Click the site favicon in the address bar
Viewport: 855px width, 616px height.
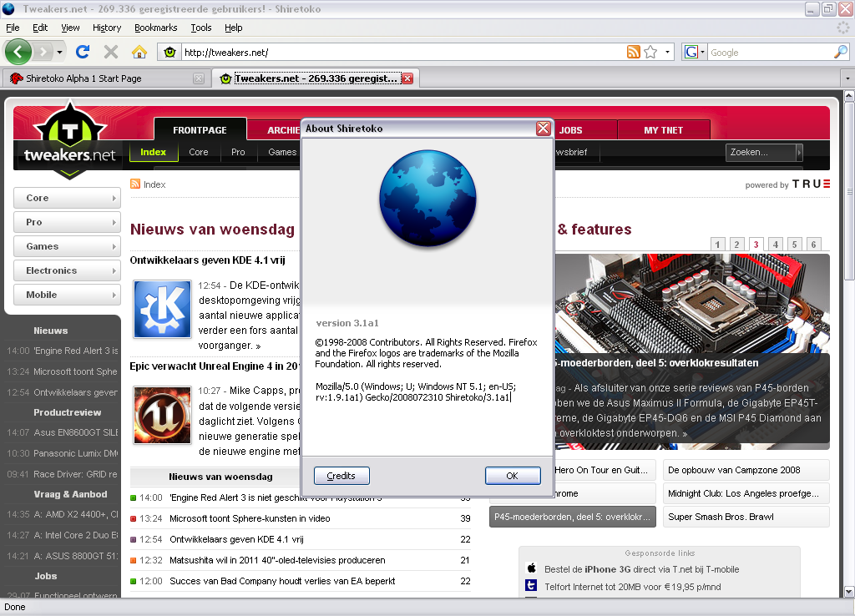pyautogui.click(x=169, y=53)
